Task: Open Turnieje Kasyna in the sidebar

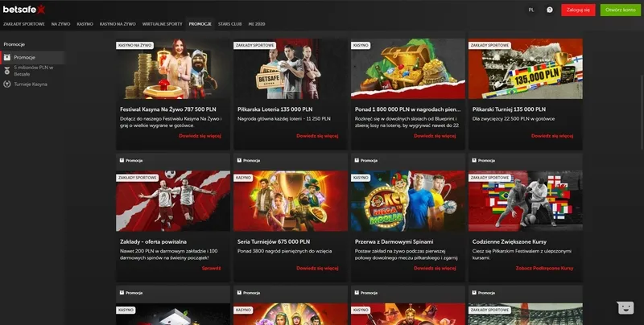Action: (32, 84)
